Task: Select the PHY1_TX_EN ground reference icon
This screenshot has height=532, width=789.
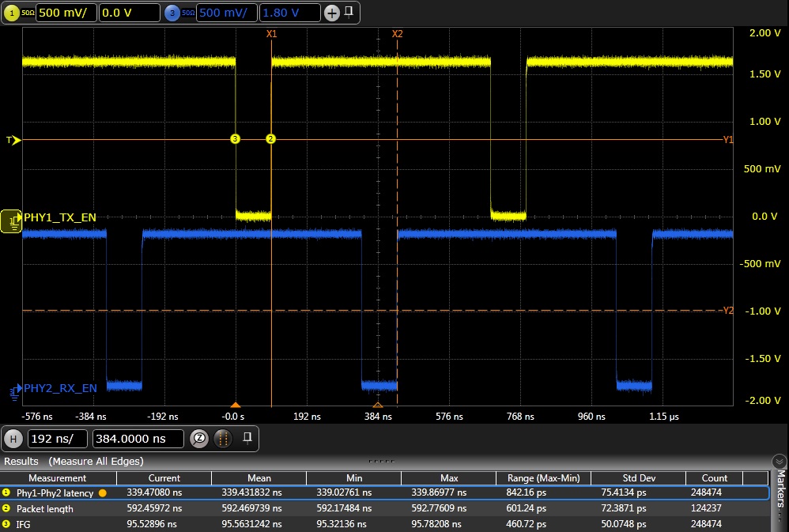Action: click(x=11, y=222)
